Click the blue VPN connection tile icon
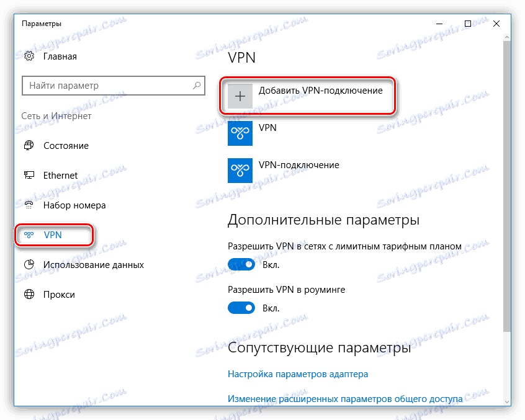This screenshot has width=525, height=420. point(240,133)
